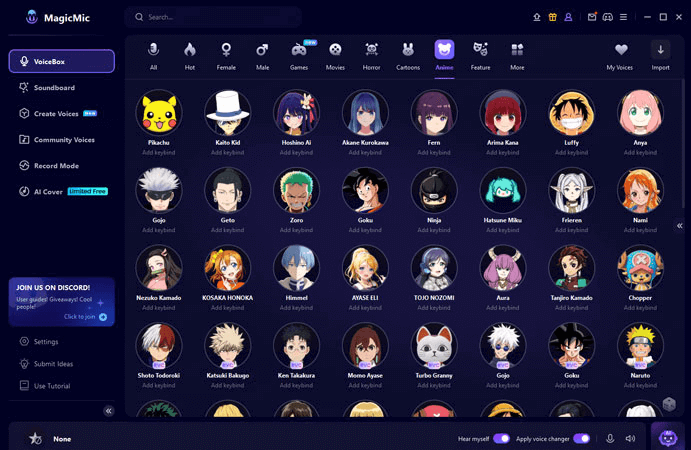Click Add keybind under Himmel
Viewport: 691px width, 450px height.
(x=296, y=308)
